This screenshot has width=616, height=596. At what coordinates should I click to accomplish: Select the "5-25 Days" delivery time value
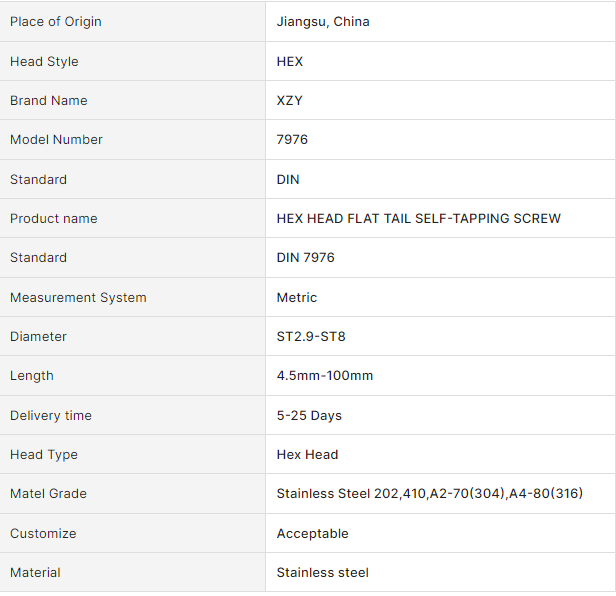309,416
